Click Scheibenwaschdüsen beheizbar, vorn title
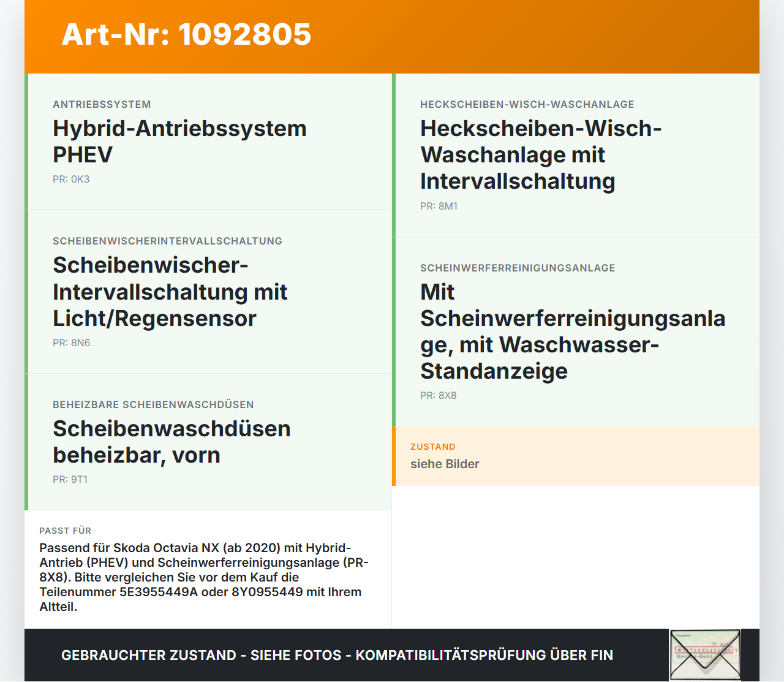Viewport: 784px width, 682px height. (171, 442)
